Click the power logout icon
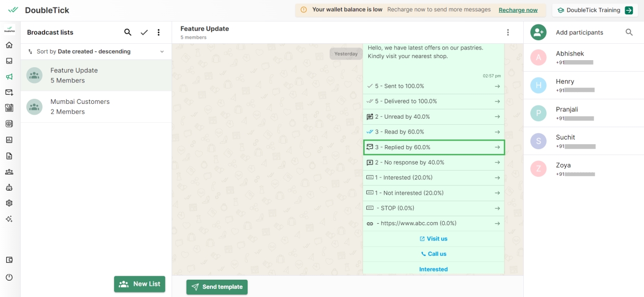Viewport: 644px width, 297px height. (x=9, y=277)
